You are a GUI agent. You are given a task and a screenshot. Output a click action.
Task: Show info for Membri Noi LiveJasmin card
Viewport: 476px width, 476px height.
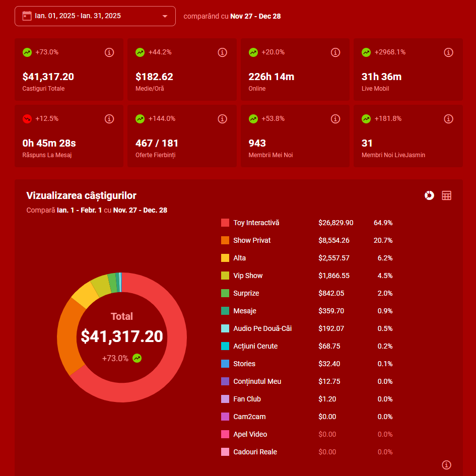coord(448,119)
